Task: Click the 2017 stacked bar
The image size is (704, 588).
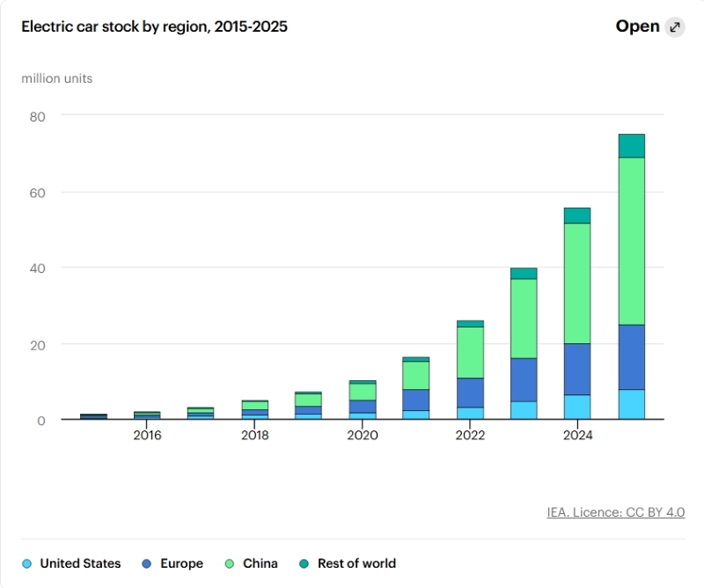Action: (x=201, y=413)
